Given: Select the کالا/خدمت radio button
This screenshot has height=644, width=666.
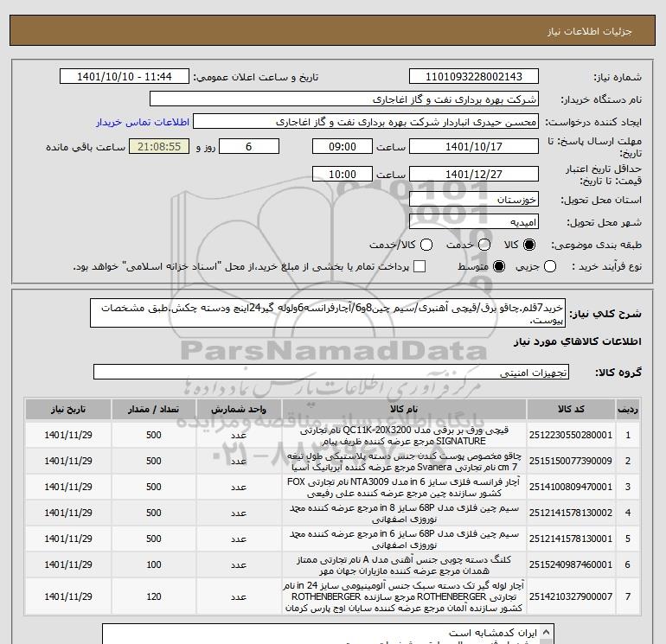Looking at the screenshot, I should pyautogui.click(x=426, y=245).
